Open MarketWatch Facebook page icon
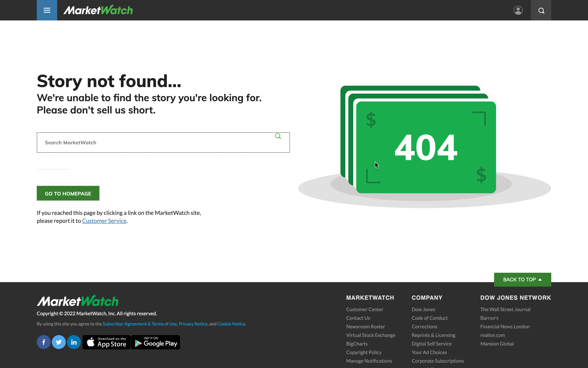588x368 pixels. tap(44, 342)
